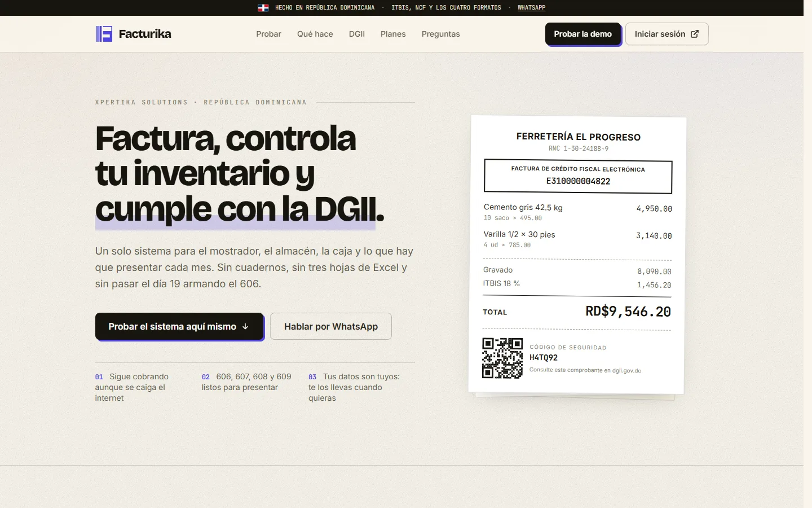The image size is (812, 508).
Task: Click the ITBIS 18 % label
Action: pyautogui.click(x=501, y=283)
